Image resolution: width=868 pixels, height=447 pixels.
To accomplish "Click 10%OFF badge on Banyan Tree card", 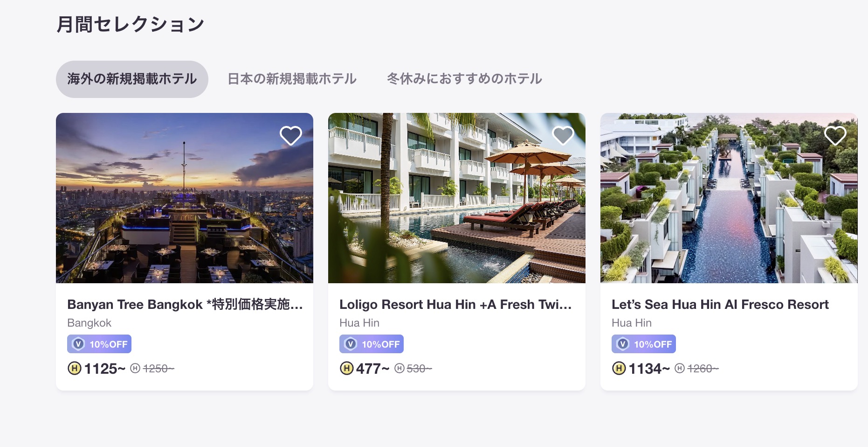I will pos(99,344).
